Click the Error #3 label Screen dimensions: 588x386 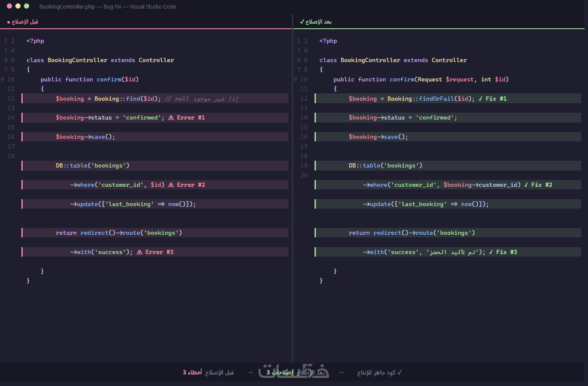pyautogui.click(x=159, y=252)
